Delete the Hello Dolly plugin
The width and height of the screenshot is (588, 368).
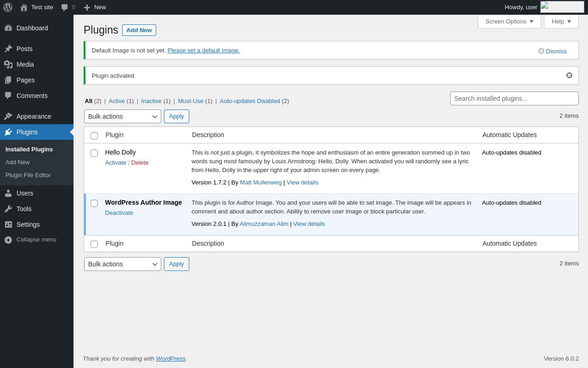point(140,162)
